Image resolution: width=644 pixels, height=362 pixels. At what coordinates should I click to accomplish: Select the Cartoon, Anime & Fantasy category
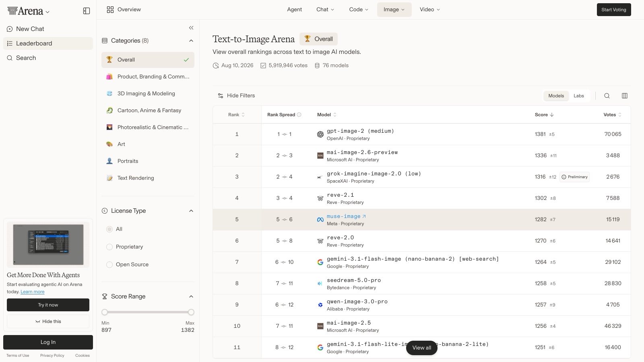pos(148,110)
